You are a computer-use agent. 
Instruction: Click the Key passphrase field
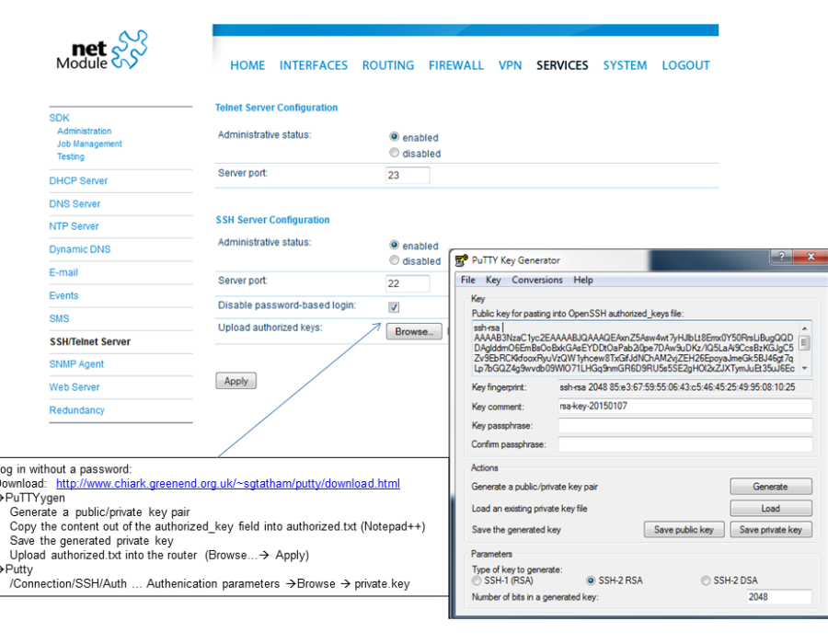[x=684, y=425]
